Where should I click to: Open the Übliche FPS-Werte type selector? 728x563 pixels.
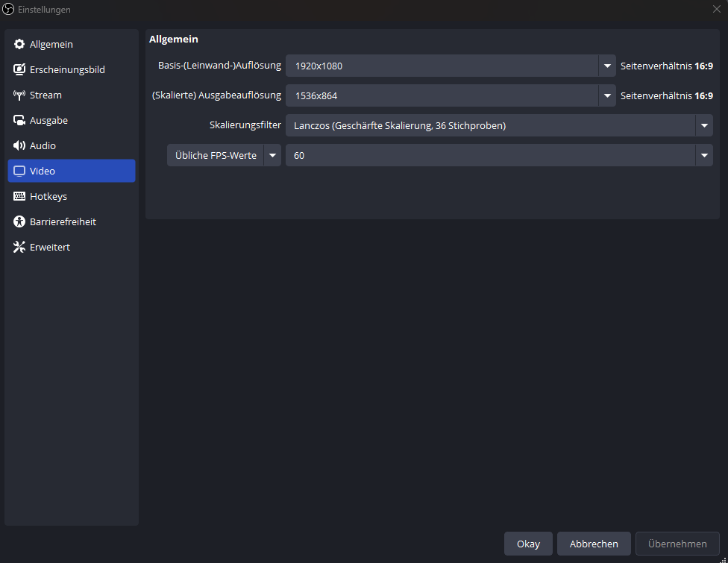[224, 155]
